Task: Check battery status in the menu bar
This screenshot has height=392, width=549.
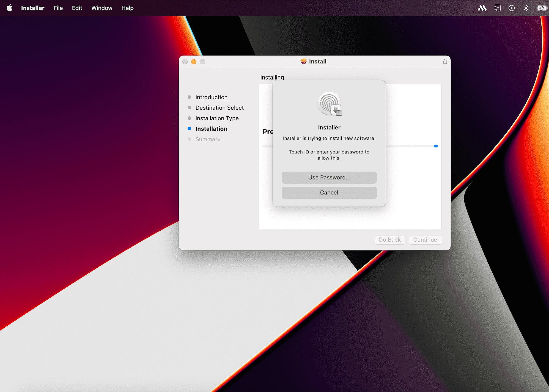Action: pos(541,8)
